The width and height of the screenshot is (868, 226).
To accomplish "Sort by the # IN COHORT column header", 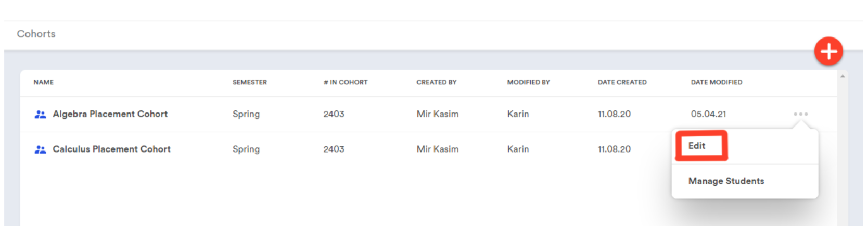I will click(x=346, y=82).
